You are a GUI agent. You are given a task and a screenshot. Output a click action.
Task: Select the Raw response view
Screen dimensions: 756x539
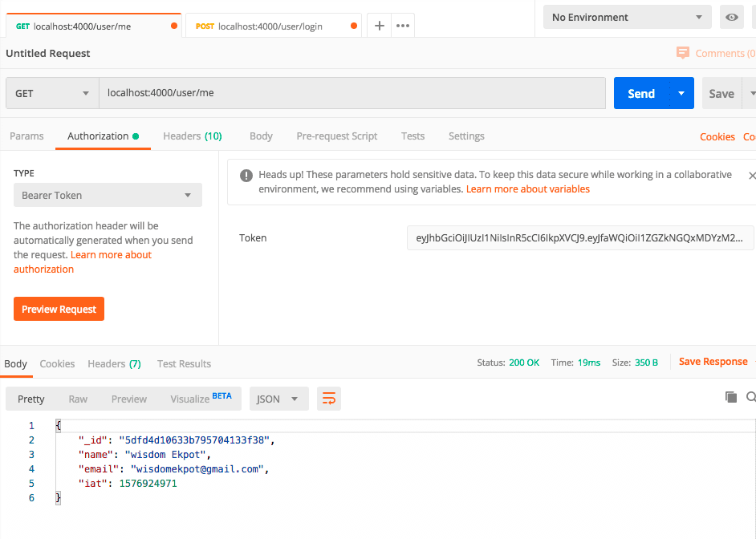(78, 399)
